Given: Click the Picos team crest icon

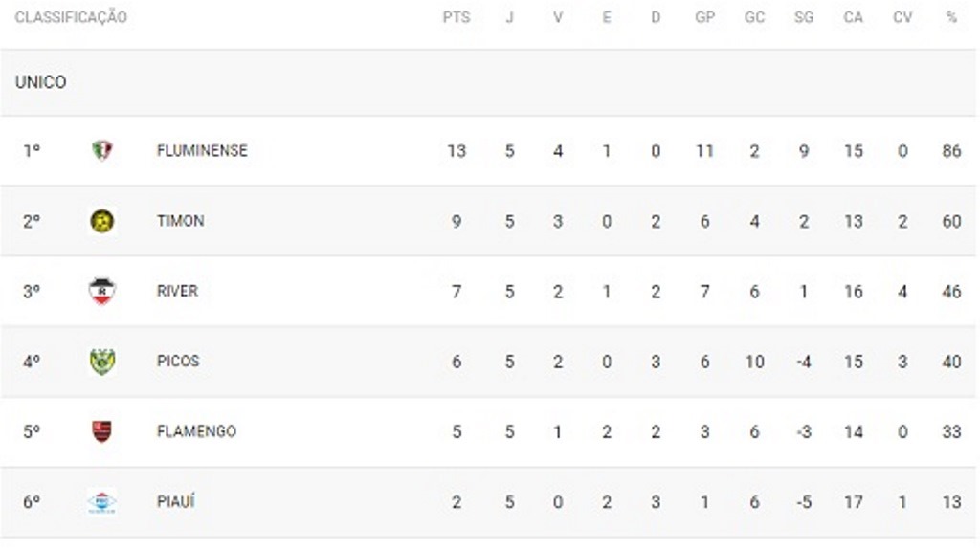Looking at the screenshot, I should coord(101,362).
